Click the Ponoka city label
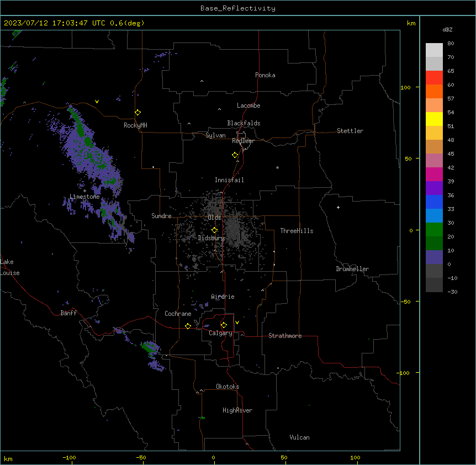Screen dimensions: 476x465 (x=265, y=75)
